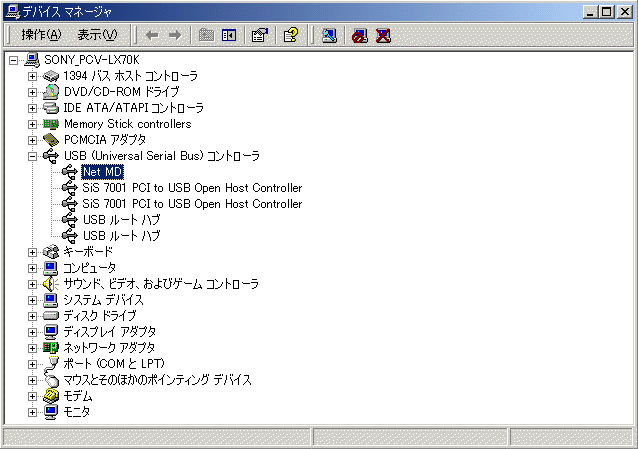
Task: Click the Memory Stick controllers icon
Action: [x=51, y=124]
